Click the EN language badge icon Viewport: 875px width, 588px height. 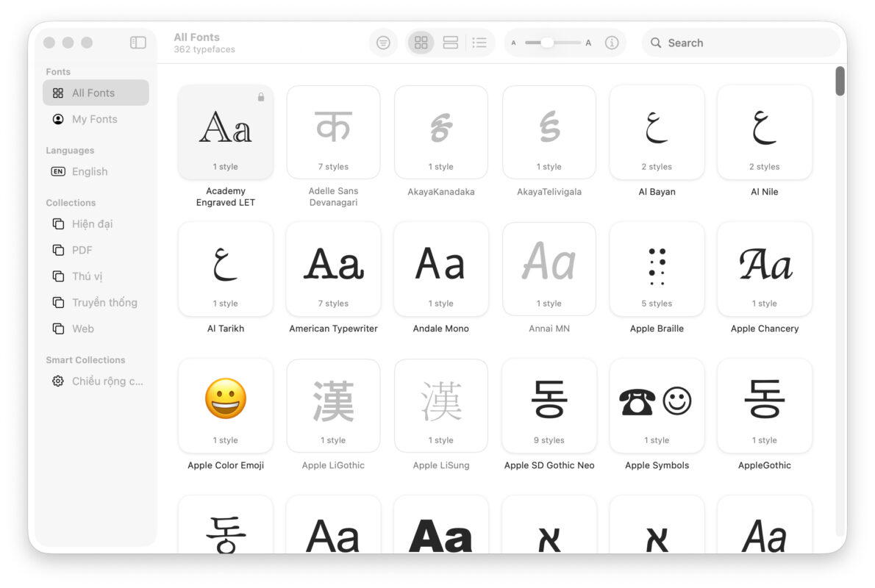tap(58, 171)
